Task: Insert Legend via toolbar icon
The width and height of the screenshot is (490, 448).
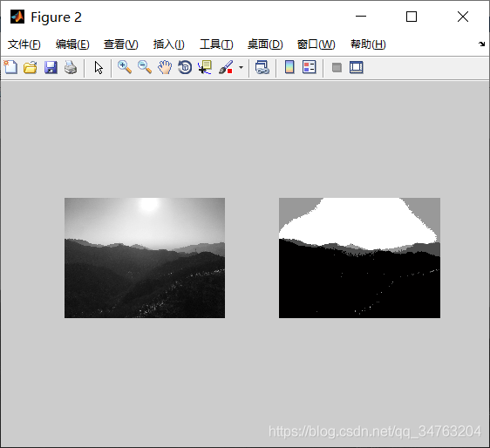Action: pos(310,67)
